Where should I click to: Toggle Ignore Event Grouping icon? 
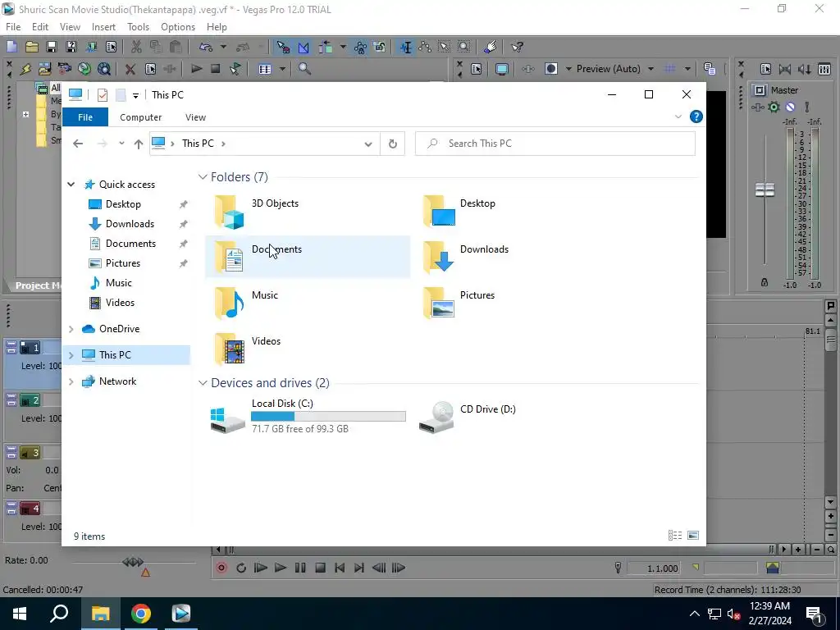point(380,47)
